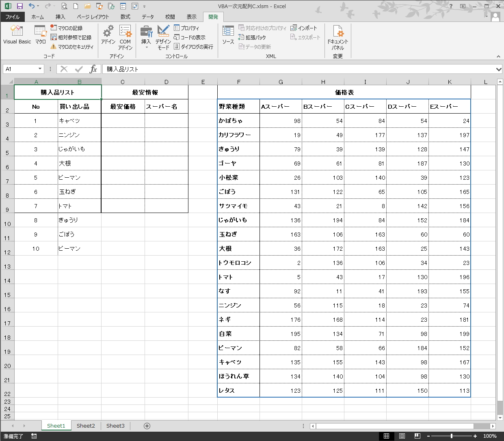Screen dimensions: 504x441
Task: Undo the last action
Action: (31, 6)
